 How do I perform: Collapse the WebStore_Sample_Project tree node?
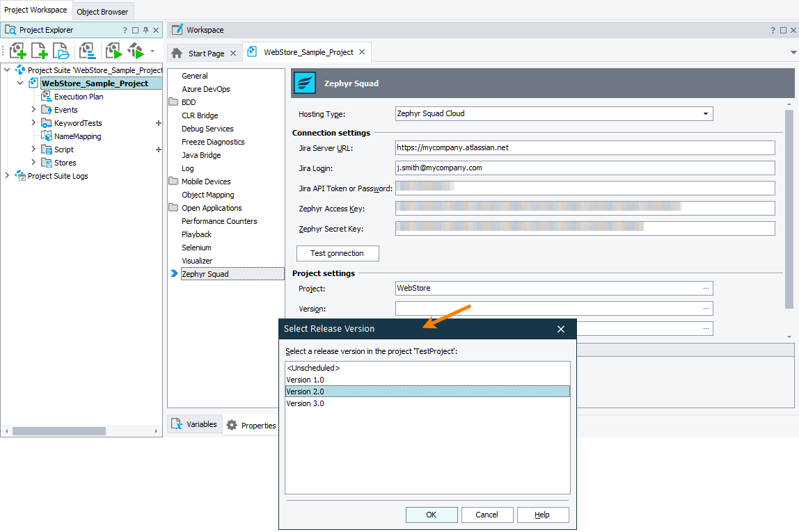[x=19, y=82]
